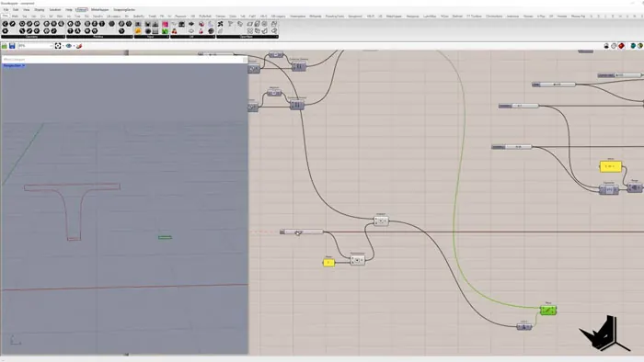Click the blue Save floppy disk icon
644x362 pixels.
[12, 46]
